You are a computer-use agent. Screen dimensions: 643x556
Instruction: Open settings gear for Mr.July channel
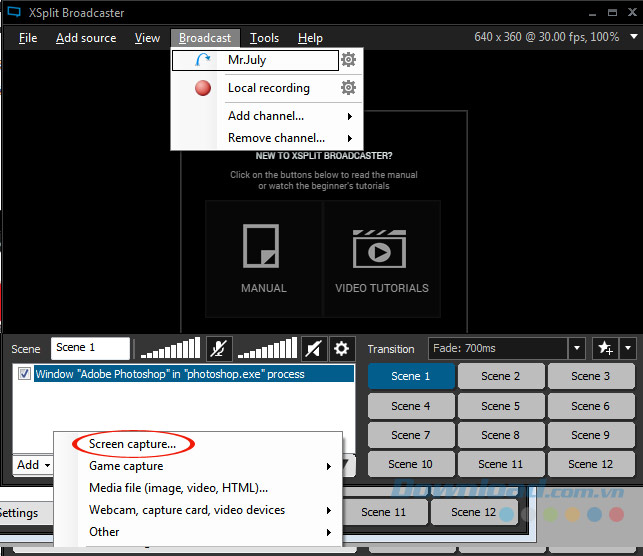[x=348, y=60]
